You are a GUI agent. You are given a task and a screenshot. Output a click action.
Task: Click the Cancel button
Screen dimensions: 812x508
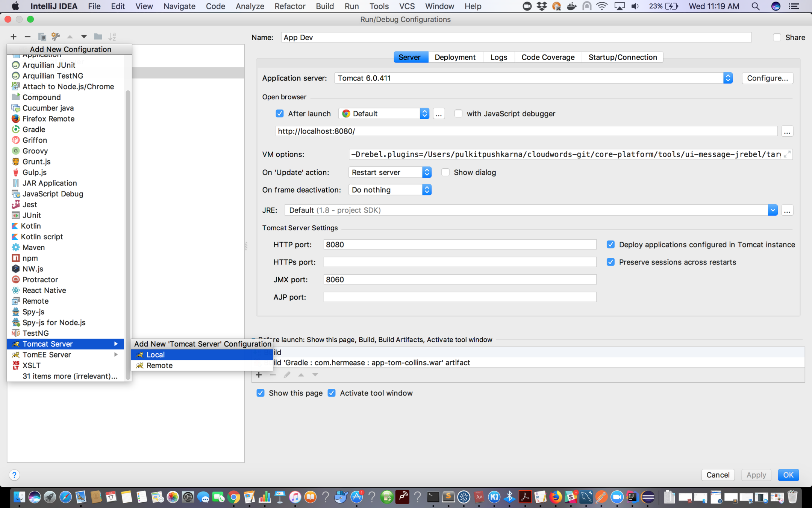[718, 475]
